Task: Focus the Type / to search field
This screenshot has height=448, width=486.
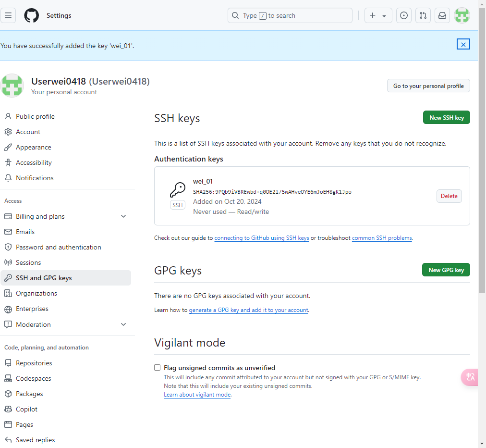Action: [290, 15]
